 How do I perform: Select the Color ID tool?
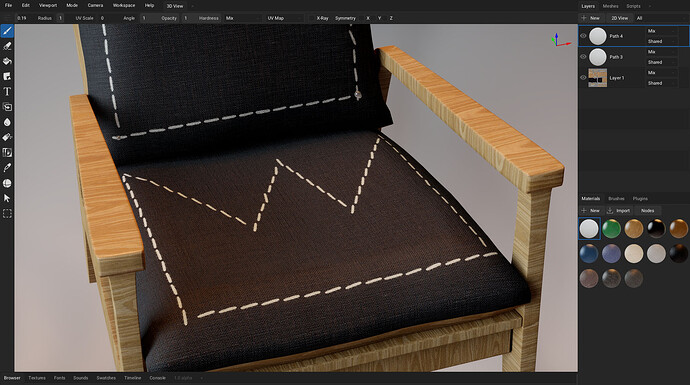[x=7, y=153]
